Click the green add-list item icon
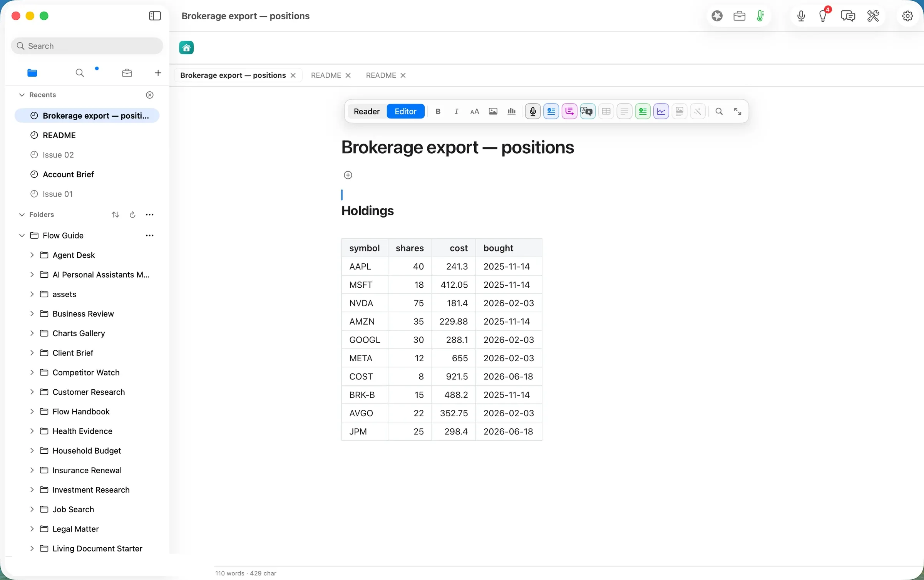The image size is (924, 580). click(643, 111)
